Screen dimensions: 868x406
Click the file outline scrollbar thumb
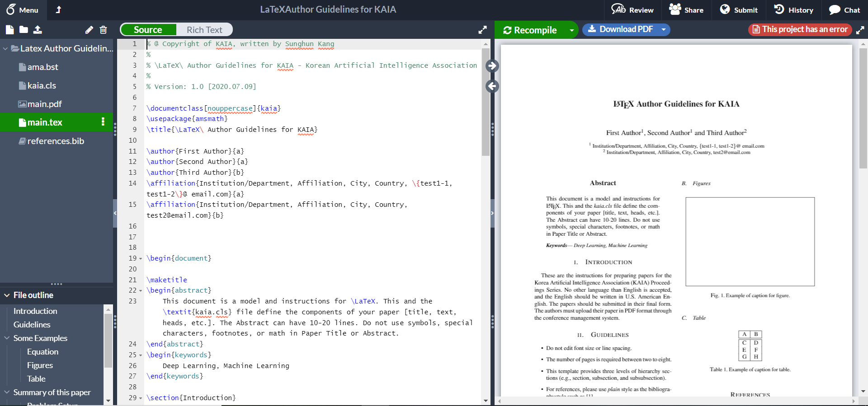pos(108,340)
